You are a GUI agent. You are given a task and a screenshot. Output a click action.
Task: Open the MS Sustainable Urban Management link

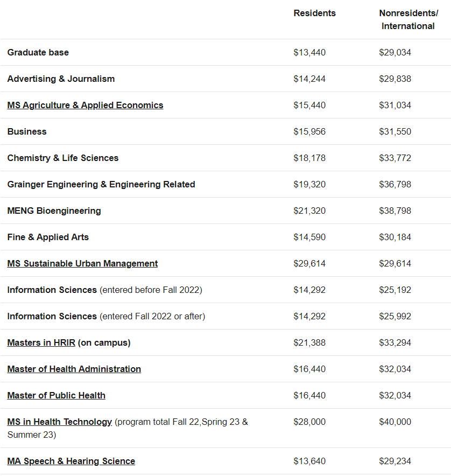[82, 263]
